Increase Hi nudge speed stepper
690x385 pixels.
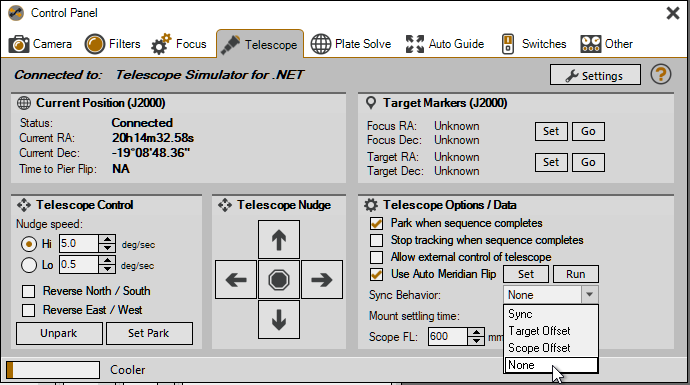[x=107, y=239]
